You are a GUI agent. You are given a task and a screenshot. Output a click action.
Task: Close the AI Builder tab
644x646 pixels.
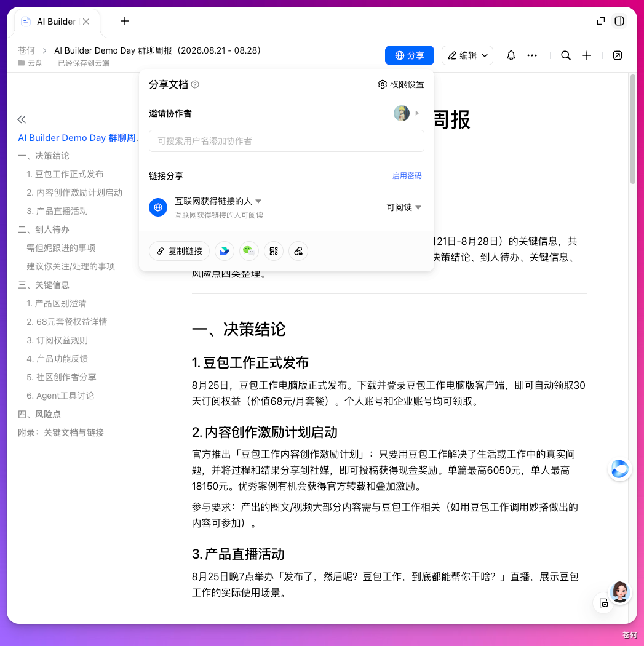click(86, 22)
